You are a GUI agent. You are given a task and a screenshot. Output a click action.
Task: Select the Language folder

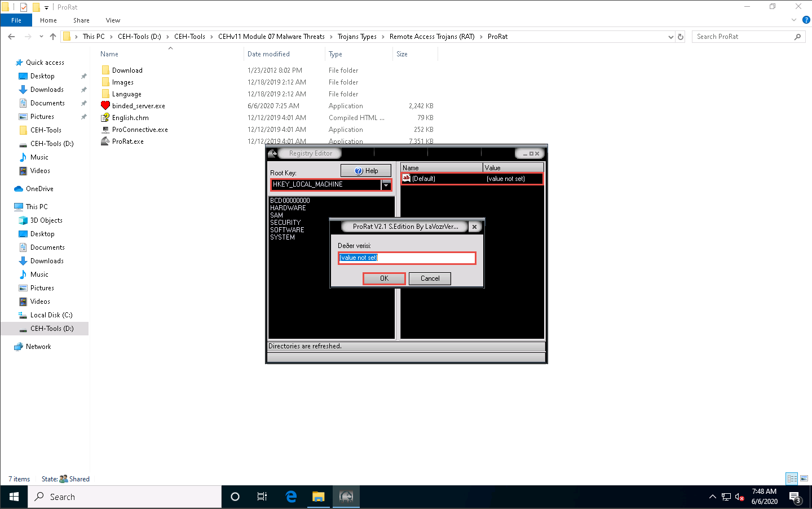[x=126, y=94]
